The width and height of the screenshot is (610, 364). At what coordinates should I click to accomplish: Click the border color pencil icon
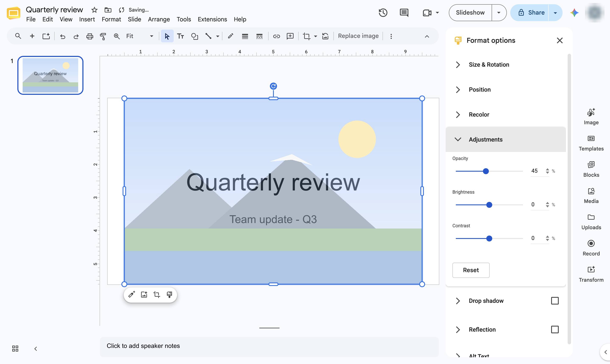230,36
